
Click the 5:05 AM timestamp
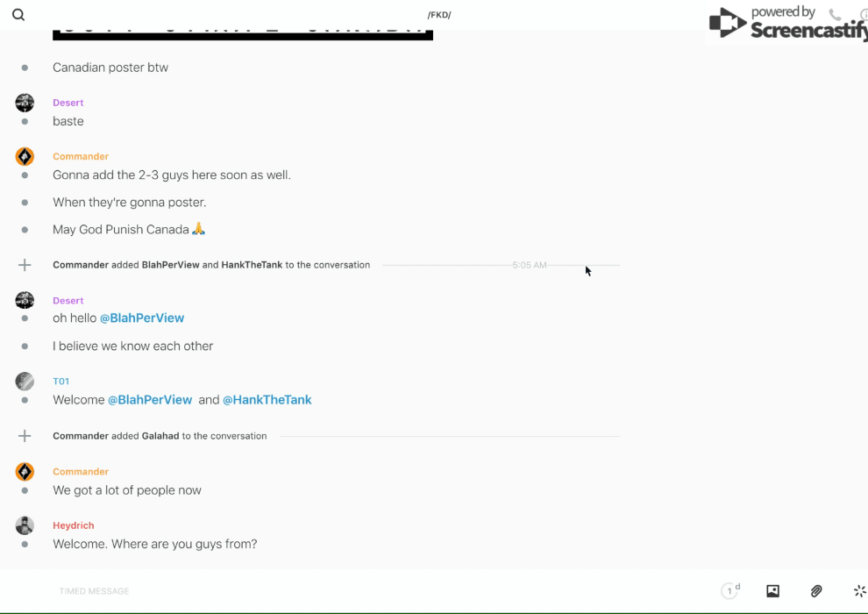click(530, 265)
